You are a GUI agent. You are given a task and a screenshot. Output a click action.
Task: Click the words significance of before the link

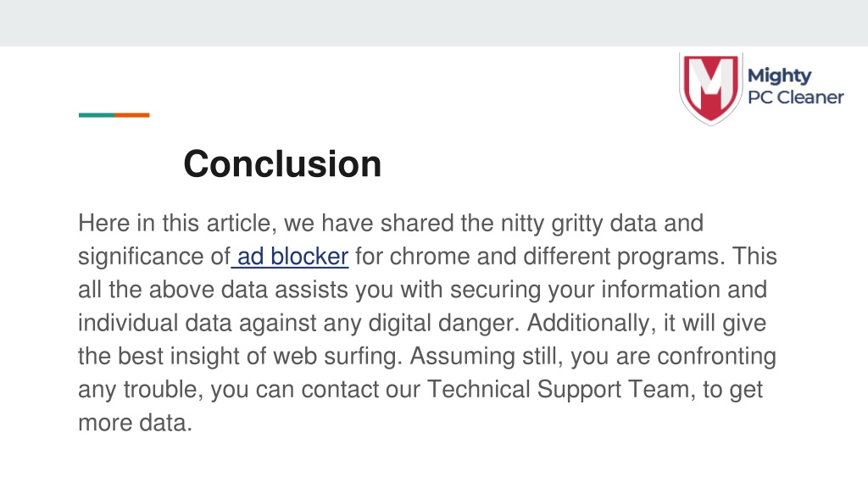pos(154,257)
